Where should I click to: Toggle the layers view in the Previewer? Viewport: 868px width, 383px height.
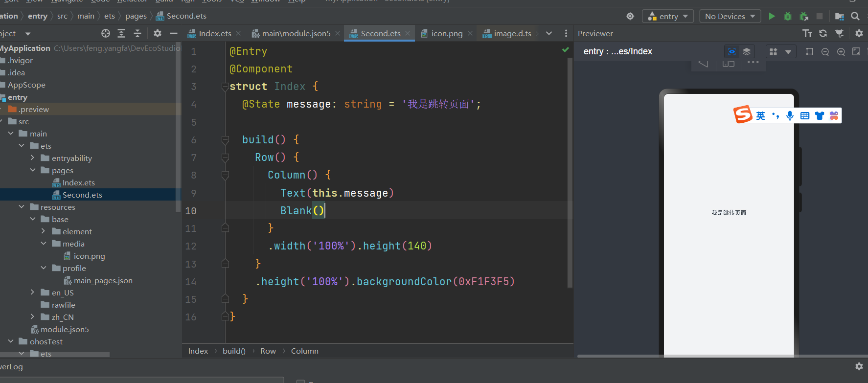click(747, 52)
